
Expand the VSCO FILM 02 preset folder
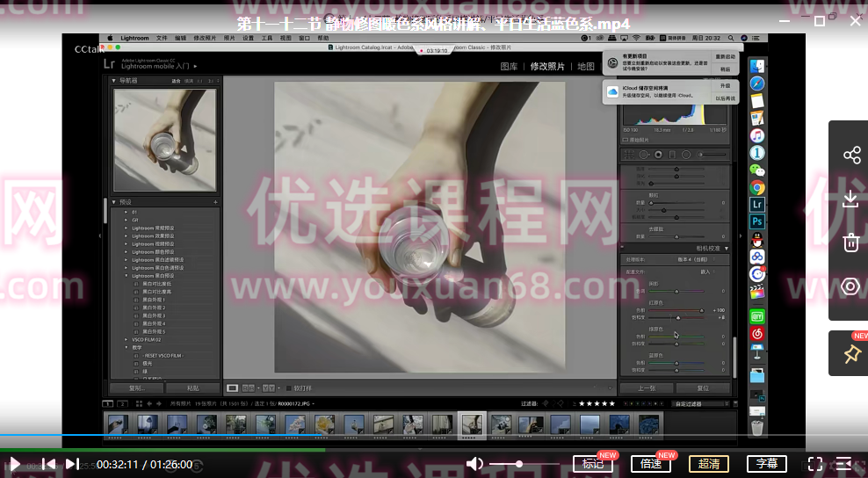[x=126, y=339]
